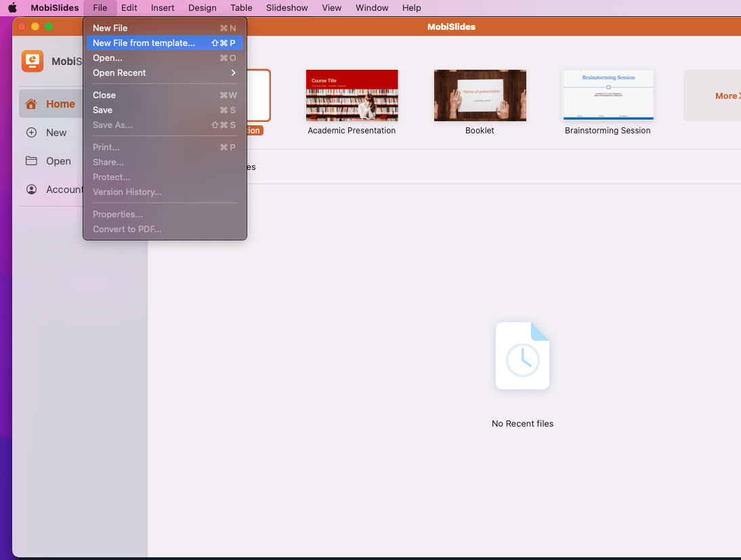
Task: Open the Design menu in menu bar
Action: tap(202, 8)
